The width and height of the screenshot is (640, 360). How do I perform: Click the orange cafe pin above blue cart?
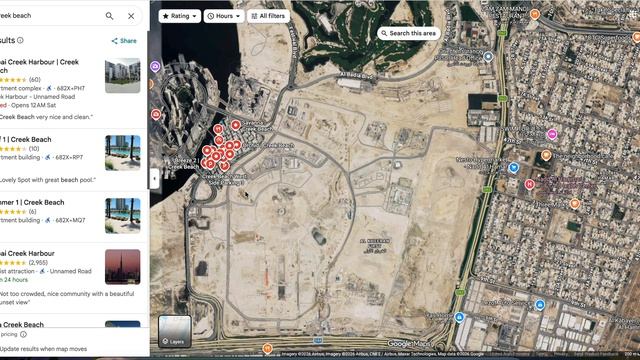(x=546, y=156)
